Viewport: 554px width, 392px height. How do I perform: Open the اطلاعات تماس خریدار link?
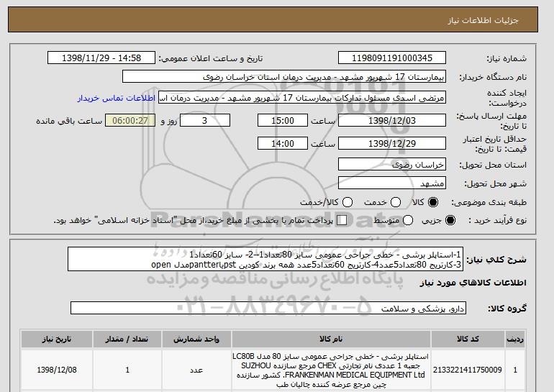pyautogui.click(x=117, y=98)
